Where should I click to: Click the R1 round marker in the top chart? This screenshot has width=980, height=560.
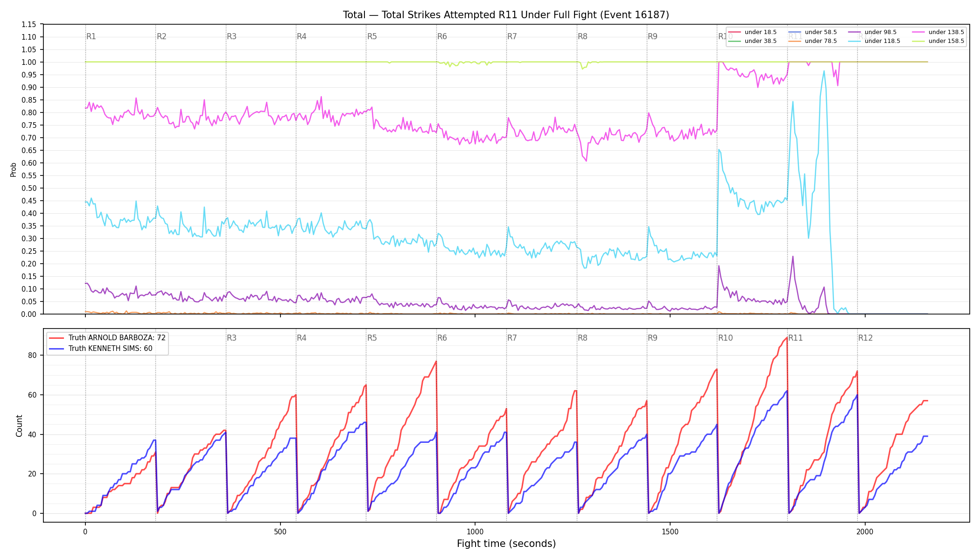click(x=91, y=36)
